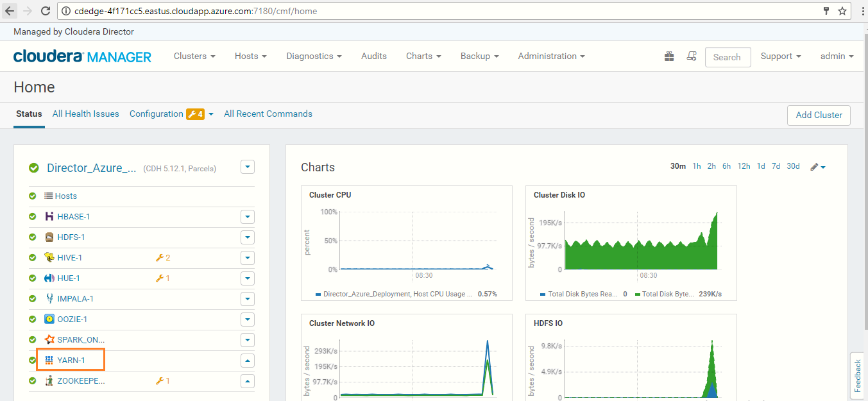Click the ZOOKEEPER service icon
Image resolution: width=868 pixels, height=401 pixels.
(x=49, y=380)
